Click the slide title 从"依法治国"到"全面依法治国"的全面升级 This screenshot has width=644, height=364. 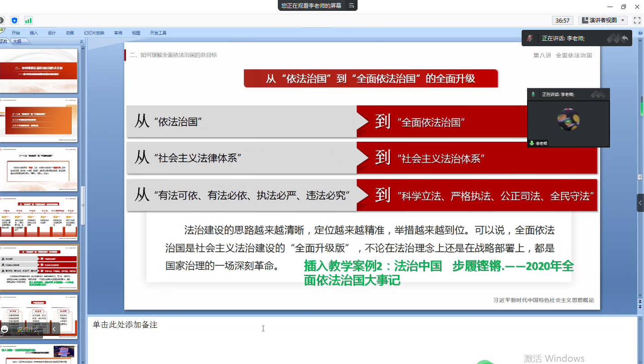tap(370, 78)
